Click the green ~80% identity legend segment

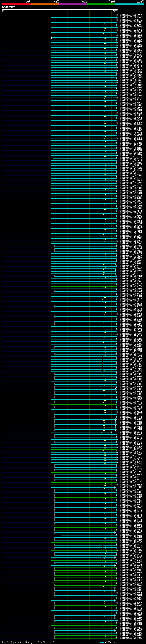(x=101, y=4)
